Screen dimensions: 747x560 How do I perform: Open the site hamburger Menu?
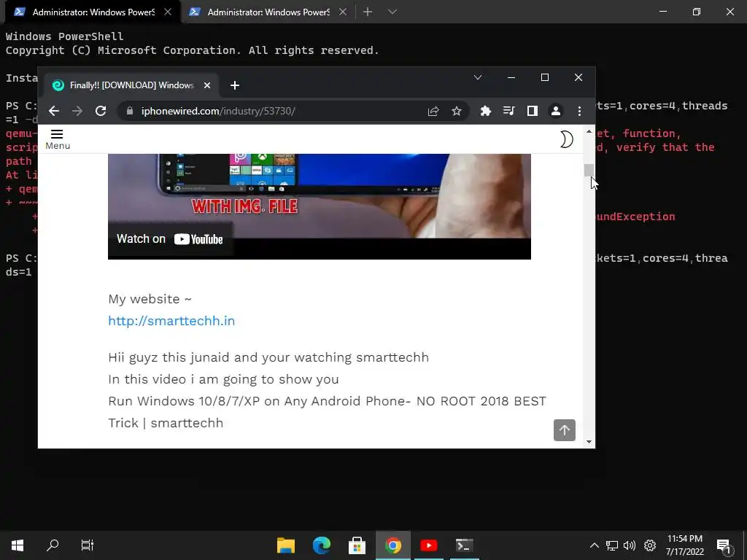coord(57,139)
